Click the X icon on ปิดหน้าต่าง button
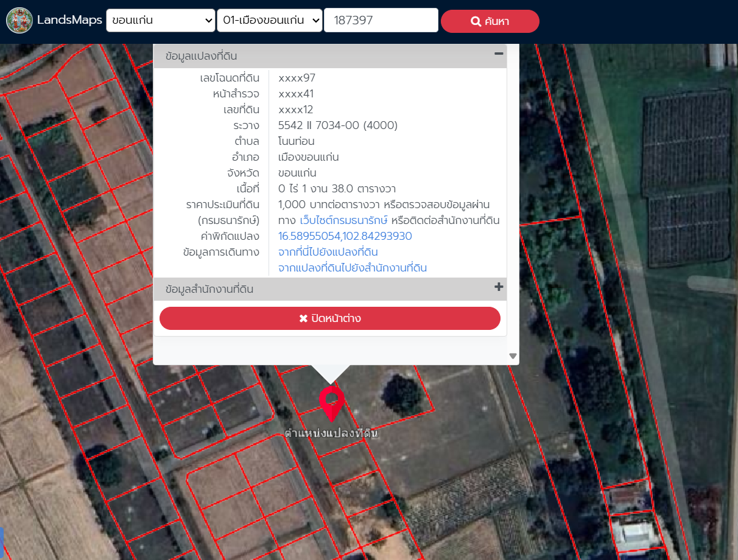Image resolution: width=738 pixels, height=560 pixels. [303, 319]
